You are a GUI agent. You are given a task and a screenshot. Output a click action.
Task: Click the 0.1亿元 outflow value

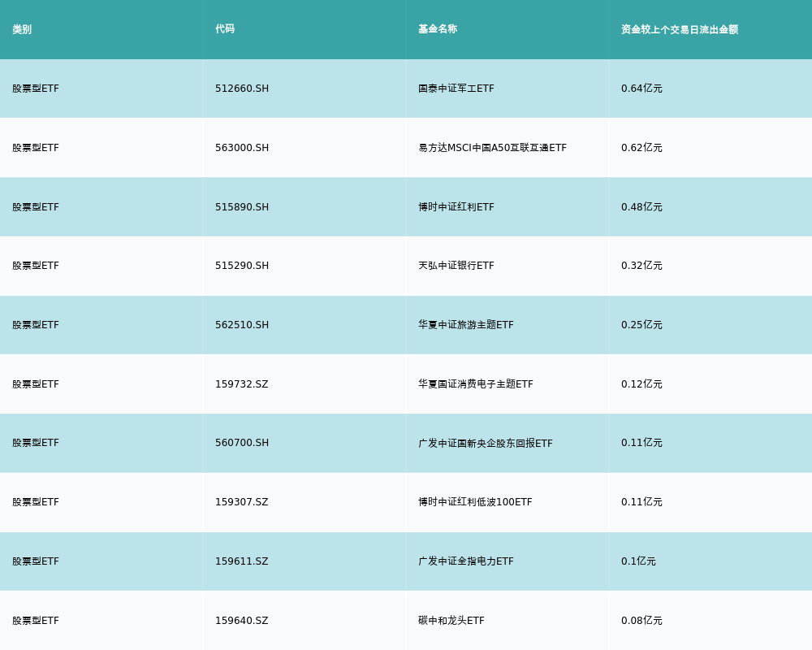(x=638, y=561)
